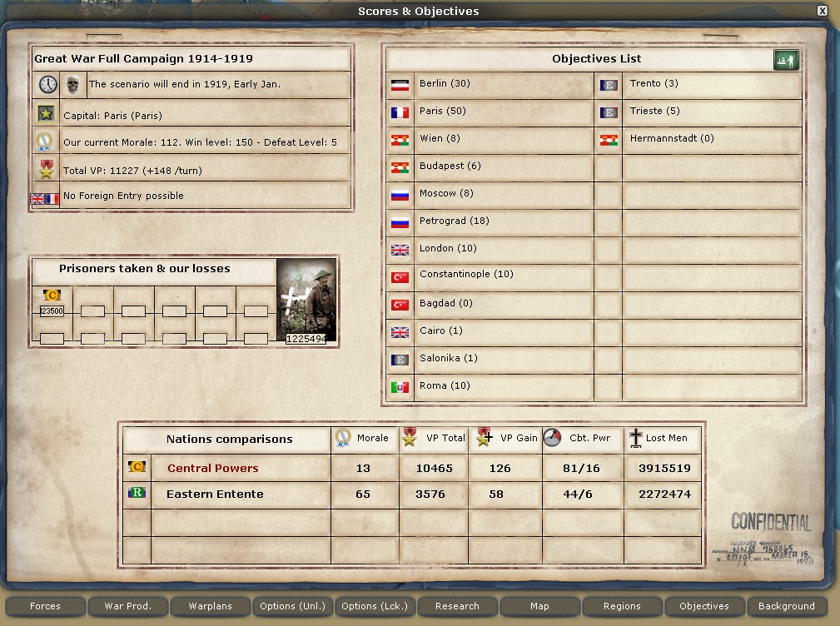This screenshot has width=840, height=626.
Task: Open the Background page
Action: coord(787,606)
